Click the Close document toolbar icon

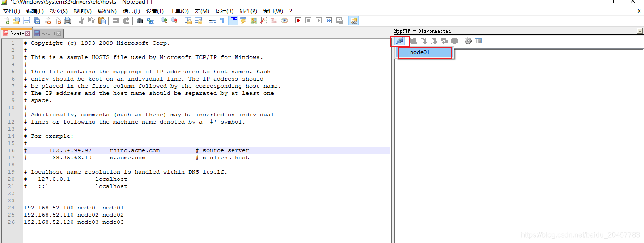tap(47, 21)
